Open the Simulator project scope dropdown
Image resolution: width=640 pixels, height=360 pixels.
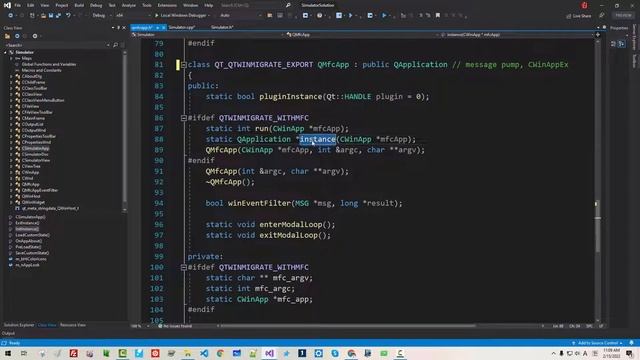pos(207,35)
